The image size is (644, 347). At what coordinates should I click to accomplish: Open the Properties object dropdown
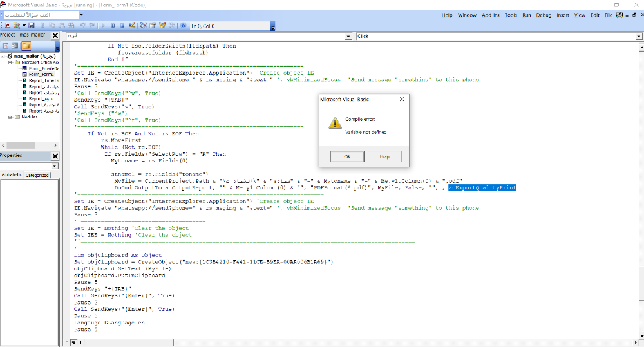click(x=55, y=166)
